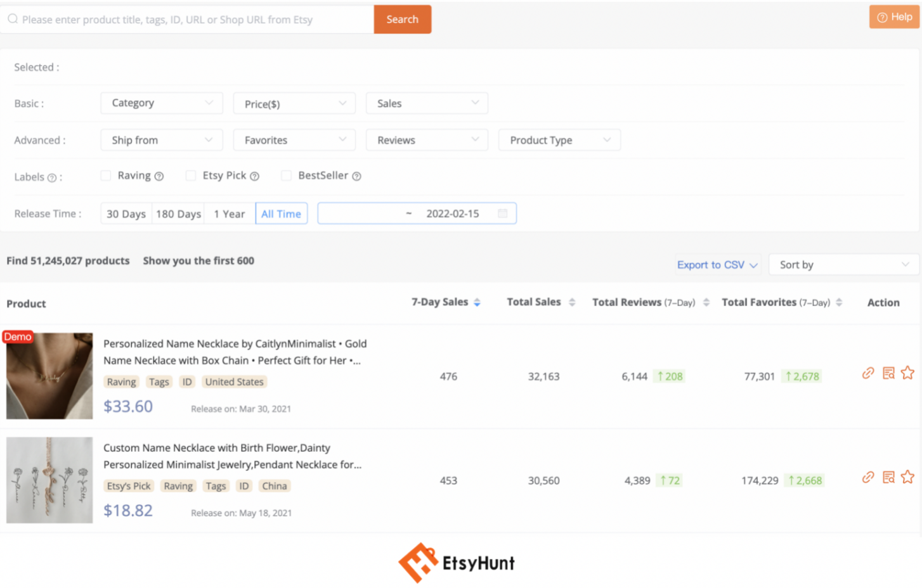The image size is (922, 588).
Task: Star the Custom Name Necklace product
Action: (909, 477)
